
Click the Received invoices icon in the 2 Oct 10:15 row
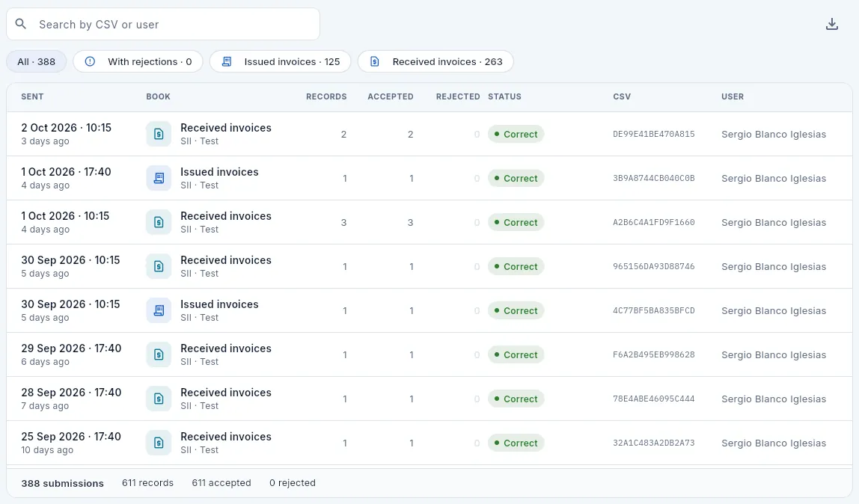click(x=159, y=134)
